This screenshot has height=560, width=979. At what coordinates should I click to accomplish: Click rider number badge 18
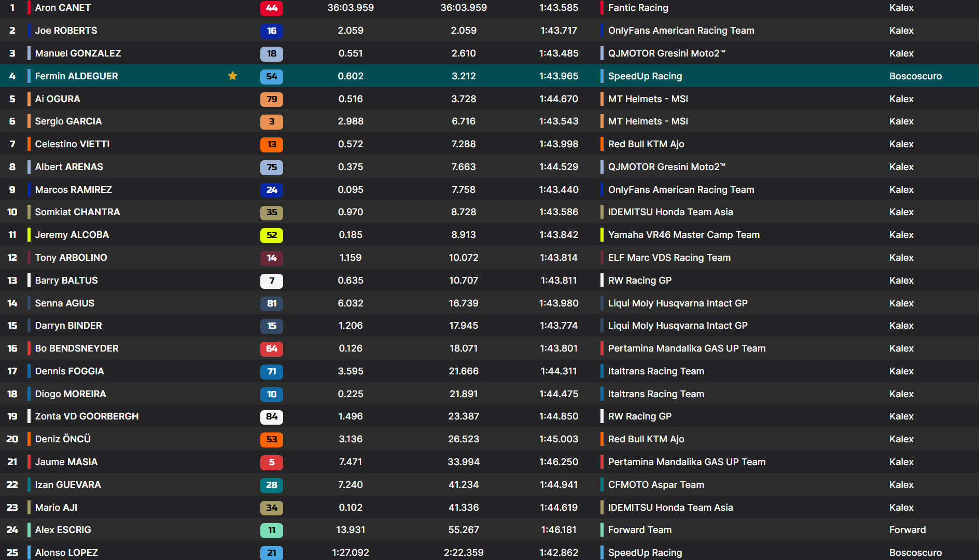(272, 53)
